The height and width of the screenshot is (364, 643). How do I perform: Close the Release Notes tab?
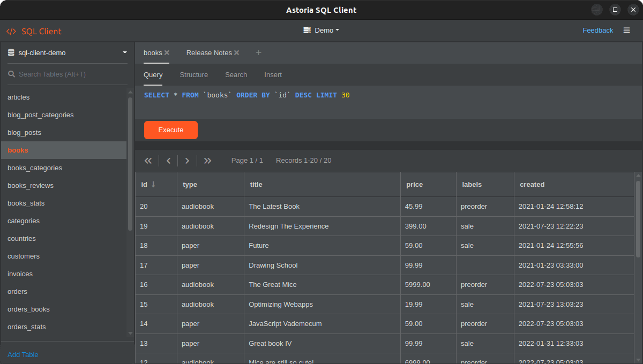coord(236,52)
